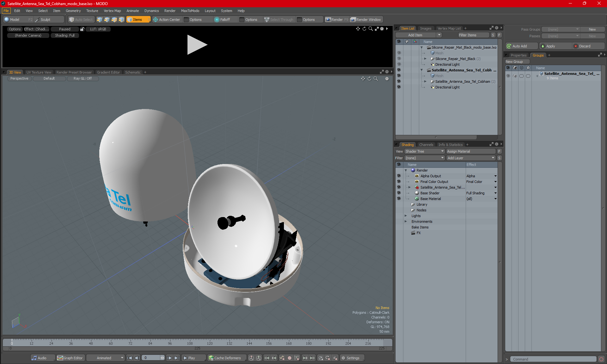The height and width of the screenshot is (364, 607).
Task: Expand Silicone_Repair_Mat_Black item
Action: (x=425, y=59)
